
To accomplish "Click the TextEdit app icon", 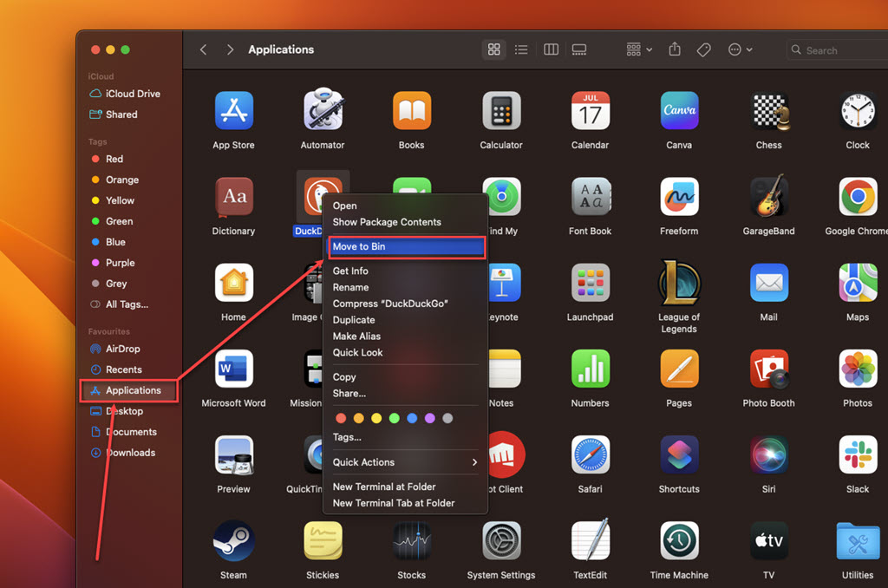I will coord(590,539).
